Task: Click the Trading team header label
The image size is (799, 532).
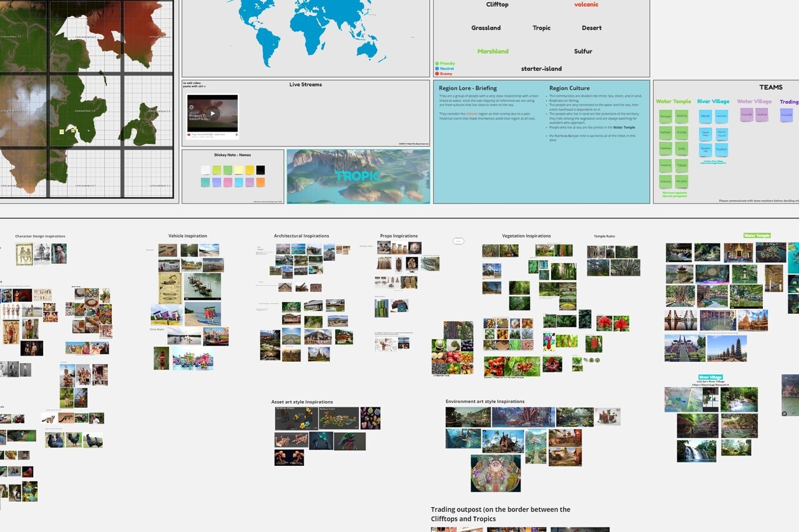Action: (788, 102)
